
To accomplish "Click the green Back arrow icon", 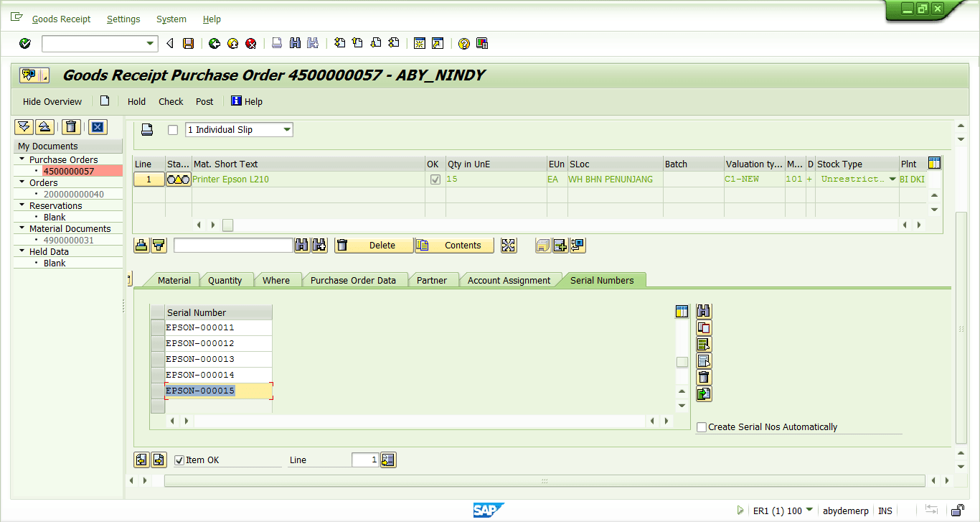I will tap(215, 44).
